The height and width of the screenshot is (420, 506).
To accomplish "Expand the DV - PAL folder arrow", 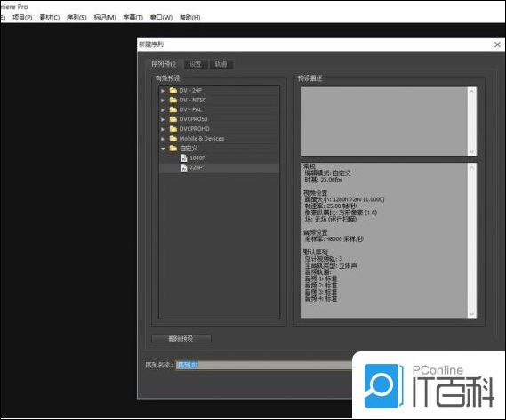I will (163, 110).
